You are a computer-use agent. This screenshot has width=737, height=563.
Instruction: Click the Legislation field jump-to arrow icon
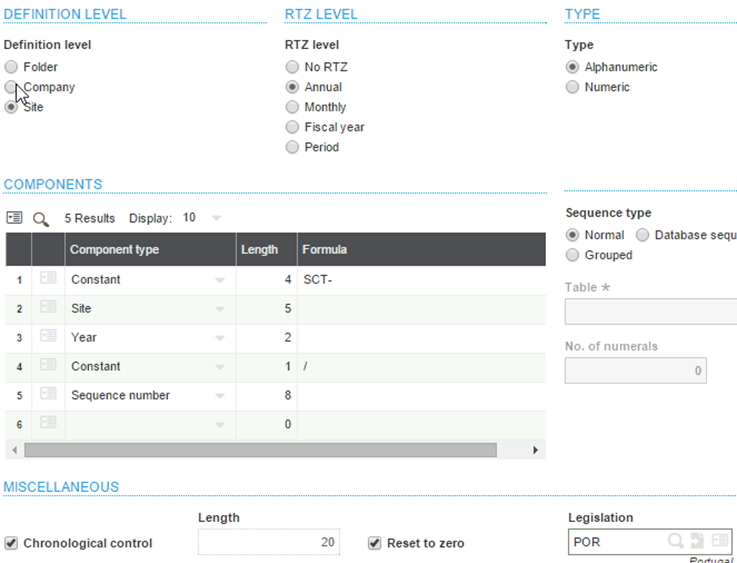[x=698, y=541]
